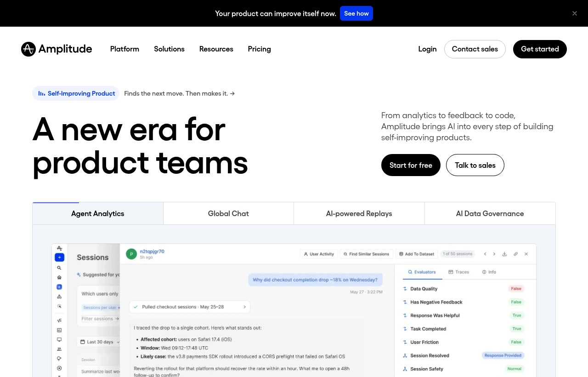Image resolution: width=588 pixels, height=377 pixels.
Task: Click the See how banner button
Action: coord(356,13)
